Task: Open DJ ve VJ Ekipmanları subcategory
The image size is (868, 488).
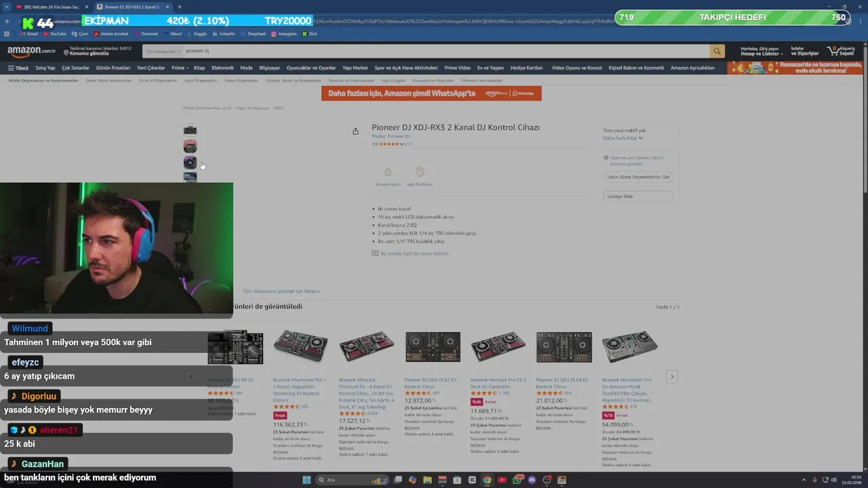Action: [158, 81]
